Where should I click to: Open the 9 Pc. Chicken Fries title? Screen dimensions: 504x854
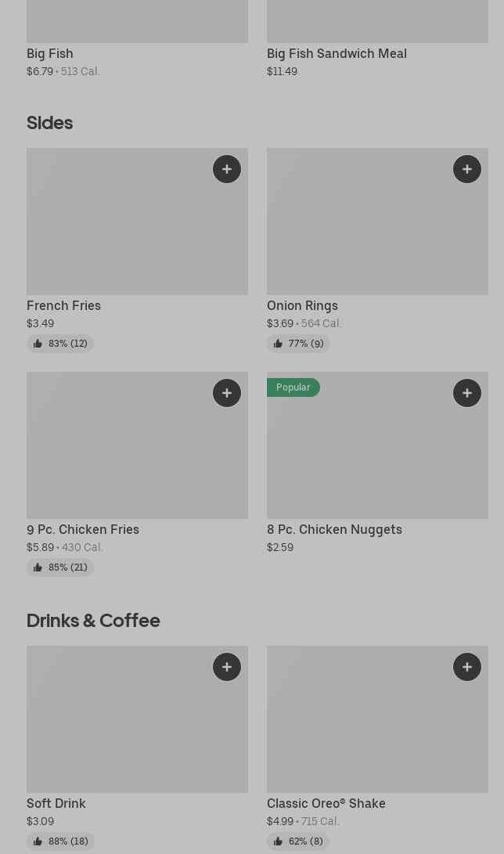[x=83, y=529]
